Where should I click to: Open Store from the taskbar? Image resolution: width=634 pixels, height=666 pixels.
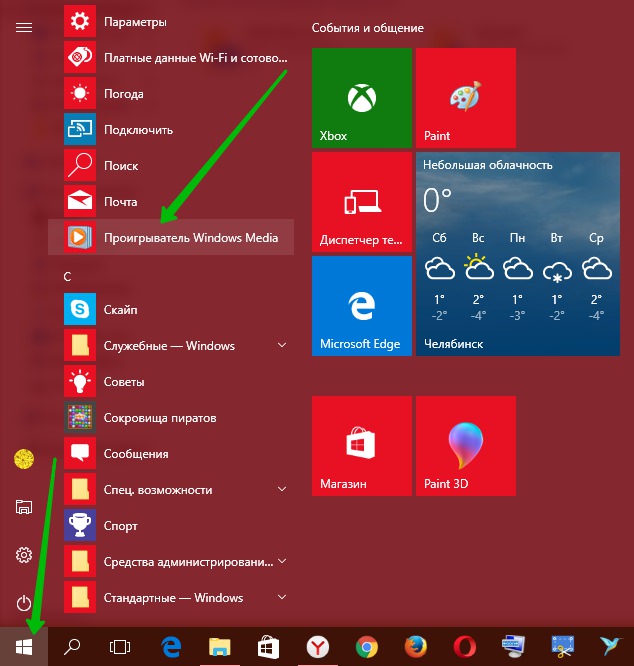click(x=268, y=647)
